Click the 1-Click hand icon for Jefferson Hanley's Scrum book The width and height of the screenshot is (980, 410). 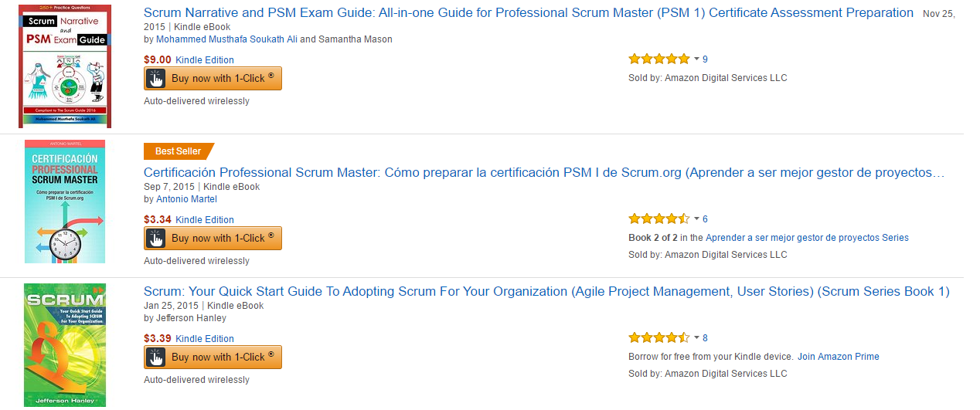[x=156, y=357]
